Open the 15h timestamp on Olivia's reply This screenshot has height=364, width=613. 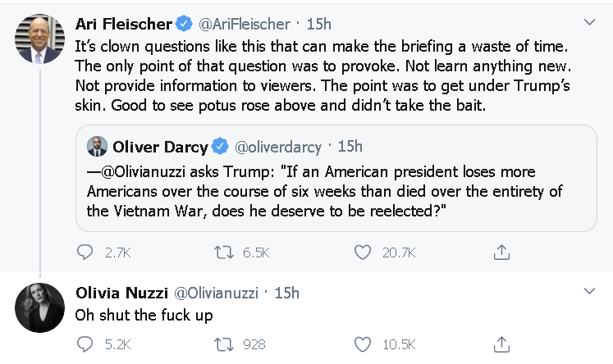[x=287, y=293]
